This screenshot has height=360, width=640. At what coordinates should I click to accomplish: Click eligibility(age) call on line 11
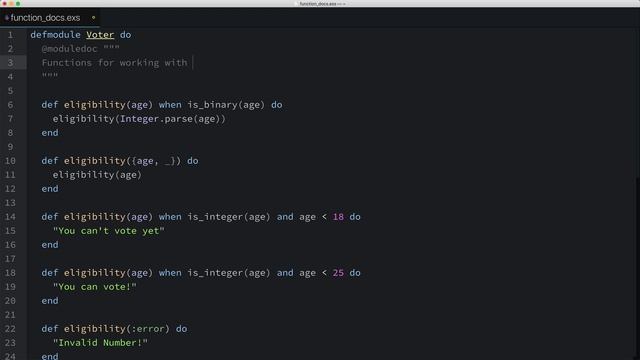[x=97, y=175]
